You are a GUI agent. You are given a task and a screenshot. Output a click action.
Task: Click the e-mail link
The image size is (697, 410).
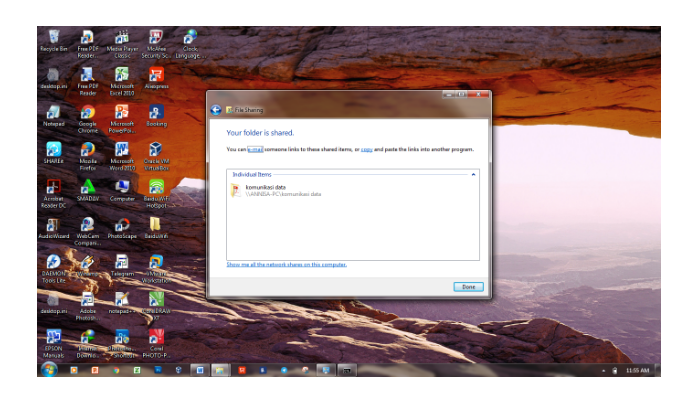[256, 149]
